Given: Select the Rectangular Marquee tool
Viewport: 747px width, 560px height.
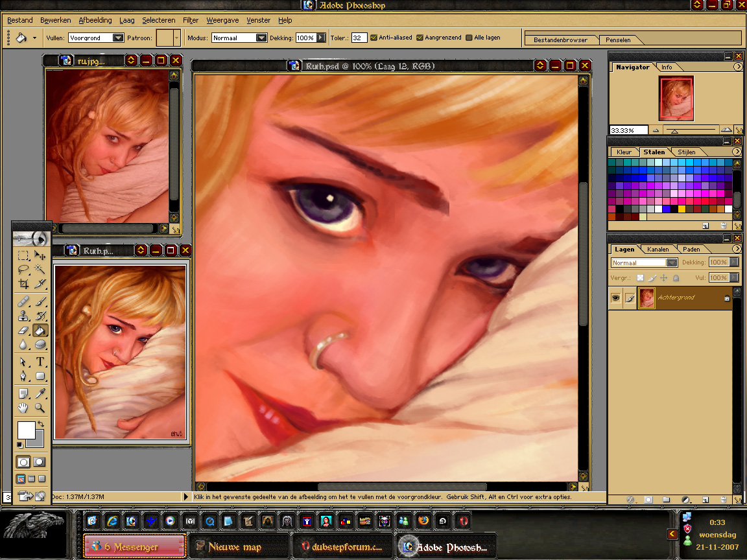Looking at the screenshot, I should point(23,256).
